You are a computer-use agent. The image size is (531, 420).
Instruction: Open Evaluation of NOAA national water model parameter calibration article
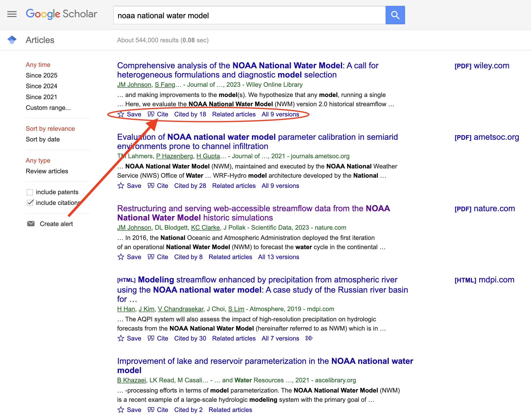[257, 141]
